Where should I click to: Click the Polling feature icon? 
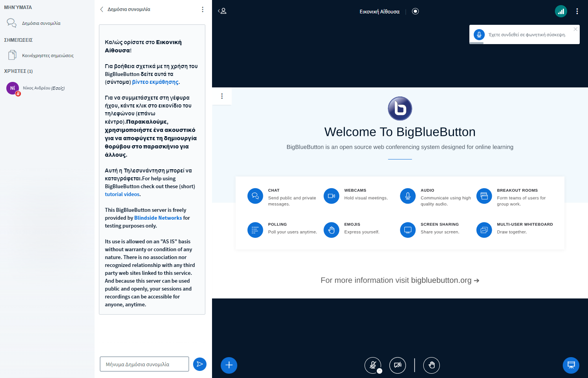click(255, 230)
